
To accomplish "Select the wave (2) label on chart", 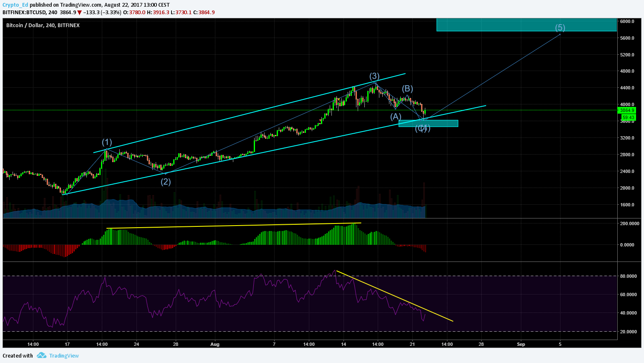I will (x=166, y=182).
